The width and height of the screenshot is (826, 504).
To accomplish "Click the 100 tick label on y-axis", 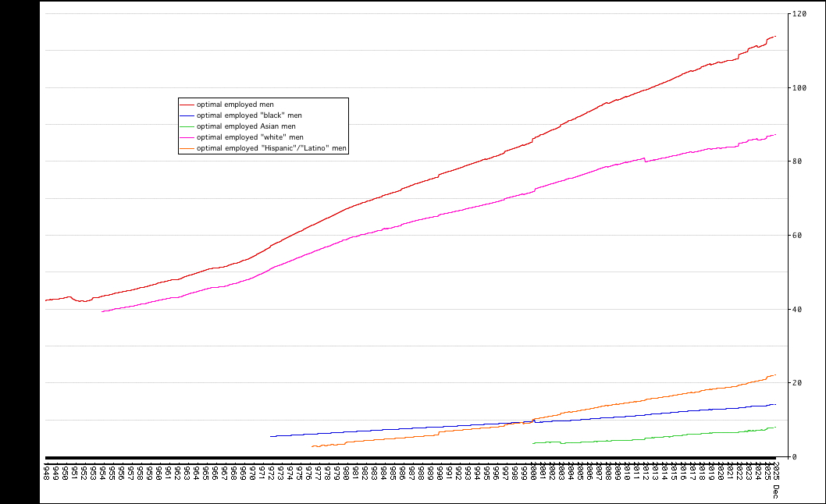I will (x=799, y=87).
